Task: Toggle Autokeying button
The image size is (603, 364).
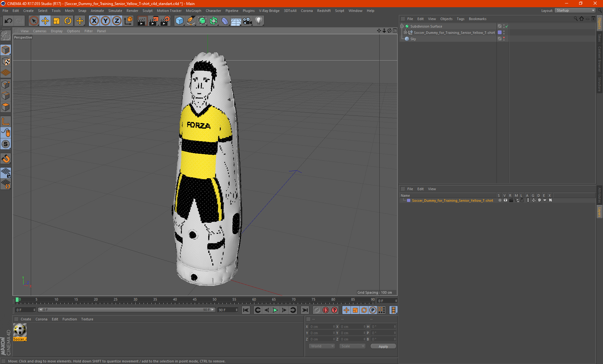Action: 326,310
